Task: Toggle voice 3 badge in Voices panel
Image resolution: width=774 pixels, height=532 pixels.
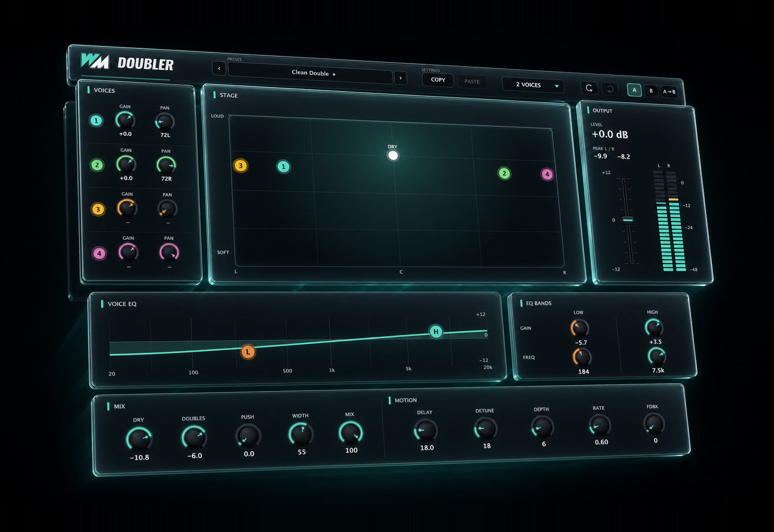Action: point(98,209)
